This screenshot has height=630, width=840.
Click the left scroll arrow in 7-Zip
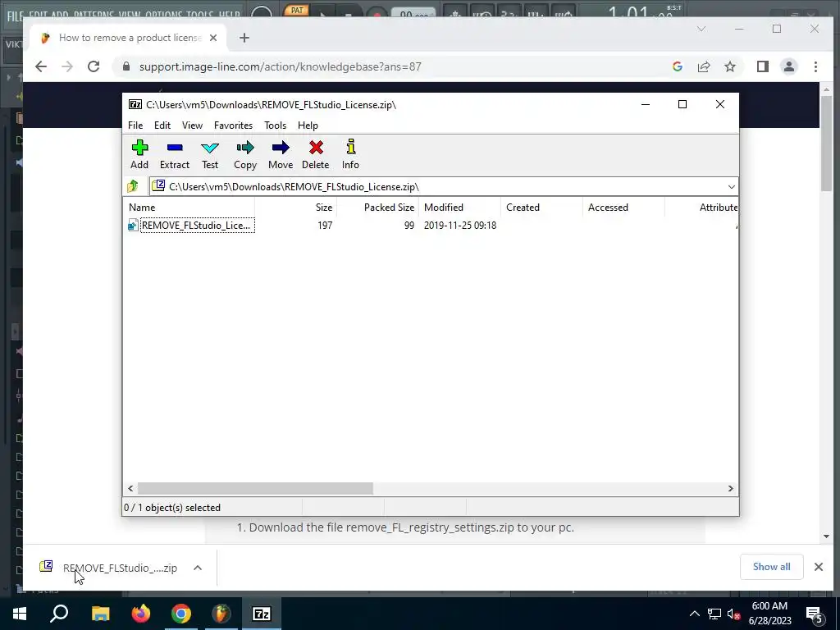click(x=130, y=489)
